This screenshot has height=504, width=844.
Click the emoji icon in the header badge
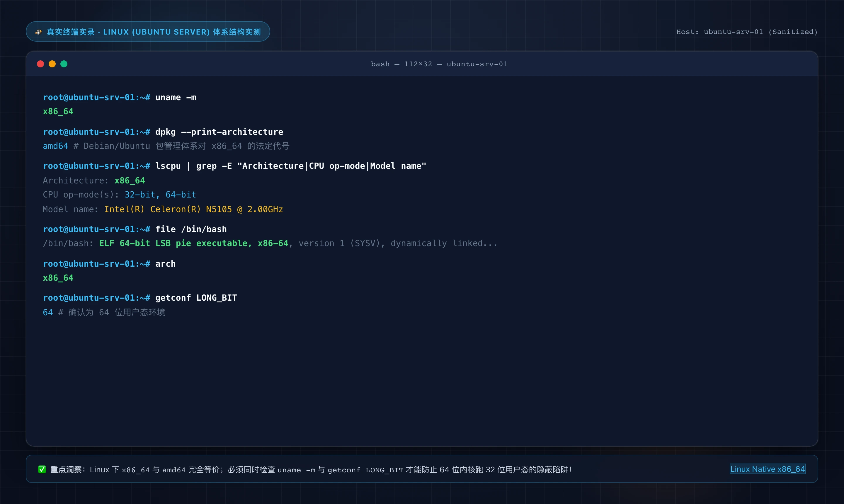point(38,32)
